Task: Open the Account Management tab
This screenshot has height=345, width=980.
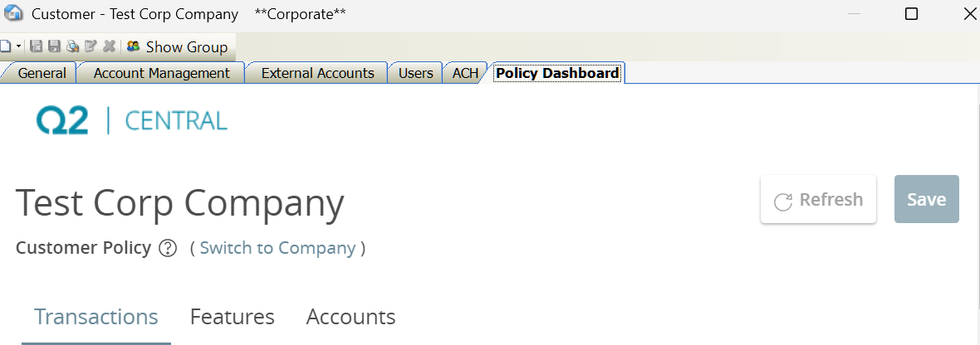Action: [x=161, y=73]
